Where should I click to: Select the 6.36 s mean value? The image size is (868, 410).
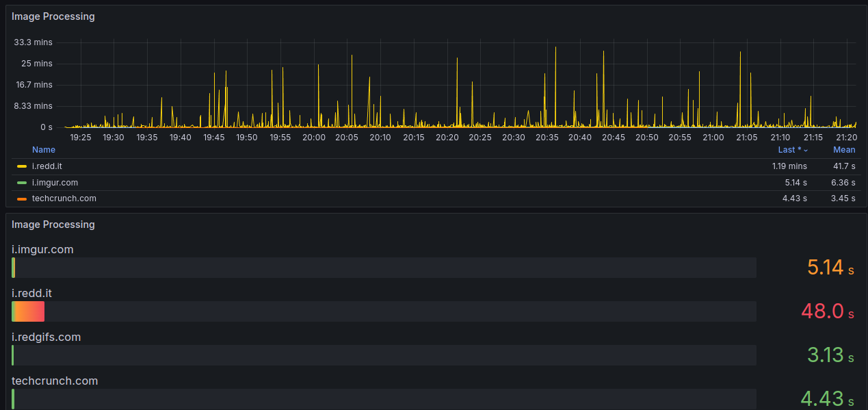coord(843,183)
